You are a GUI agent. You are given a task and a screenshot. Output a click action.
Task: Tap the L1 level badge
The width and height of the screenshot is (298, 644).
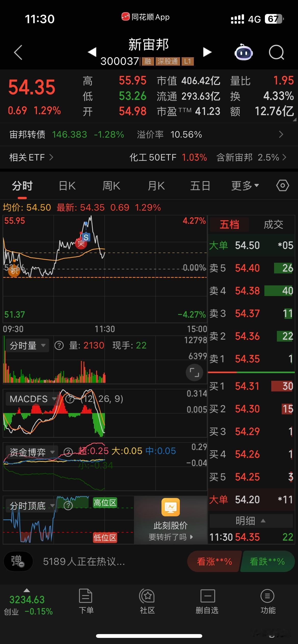pos(188,61)
